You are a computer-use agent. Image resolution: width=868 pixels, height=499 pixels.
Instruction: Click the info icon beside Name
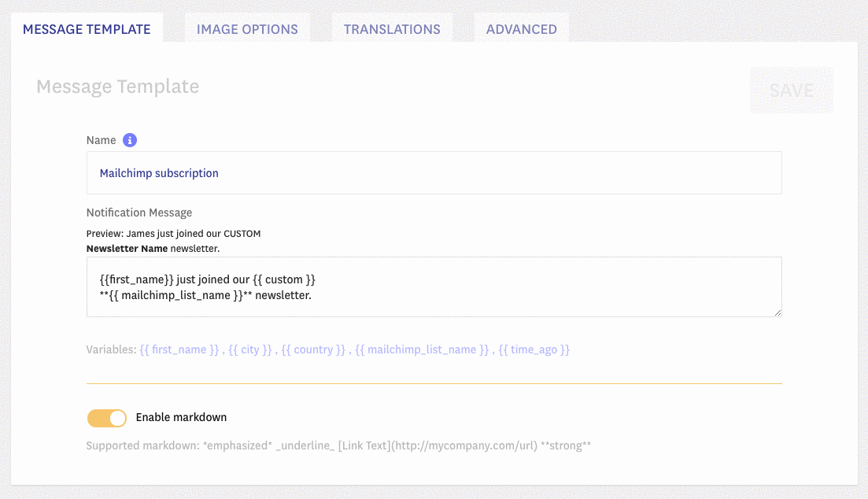[130, 140]
